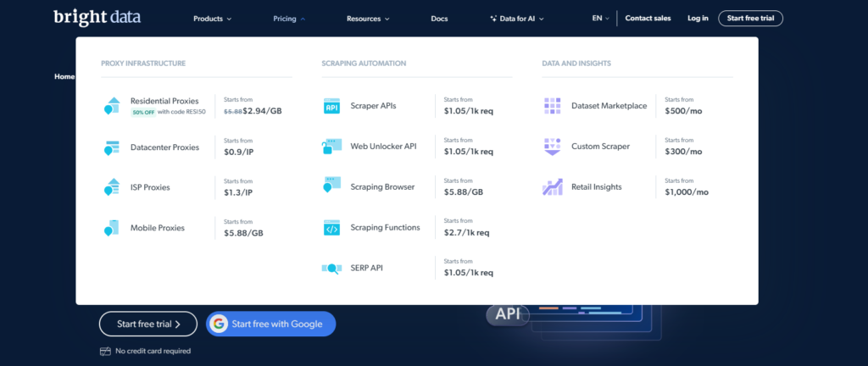This screenshot has height=366, width=868.
Task: Open Contact sales
Action: pos(648,19)
